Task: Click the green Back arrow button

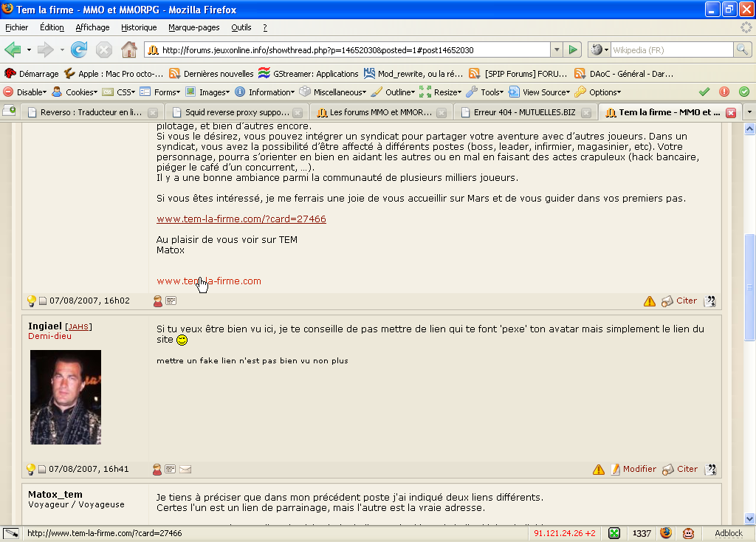Action: (13, 49)
